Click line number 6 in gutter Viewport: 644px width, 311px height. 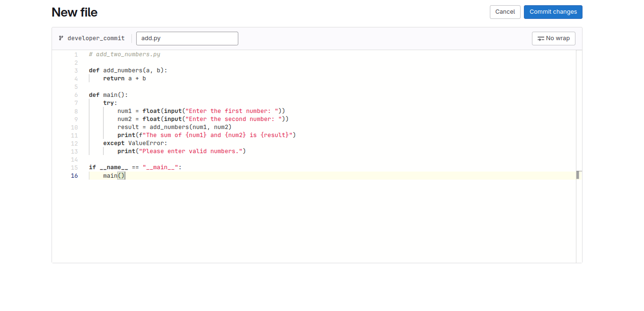76,95
